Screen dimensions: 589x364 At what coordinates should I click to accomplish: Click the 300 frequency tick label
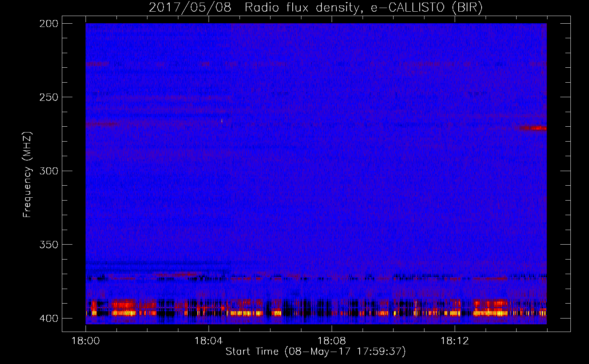49,171
